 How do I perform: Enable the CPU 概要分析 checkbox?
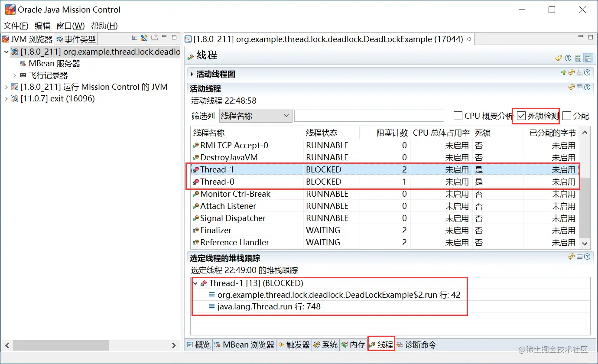(458, 116)
